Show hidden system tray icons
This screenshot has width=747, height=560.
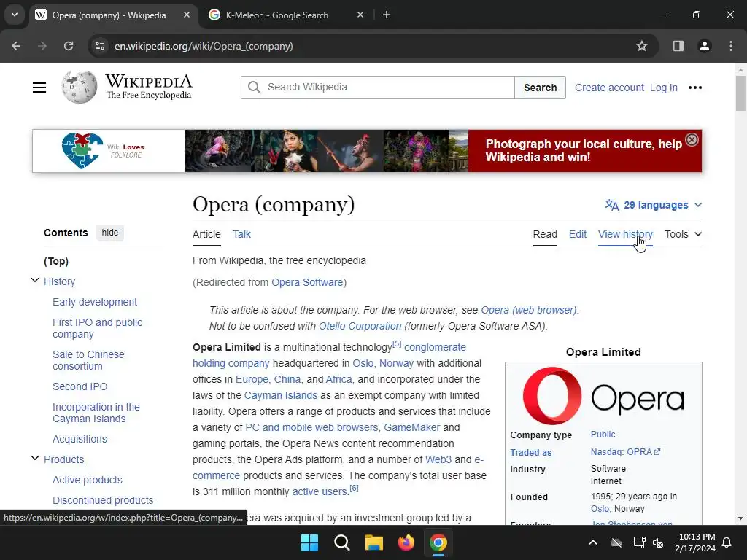[593, 542]
